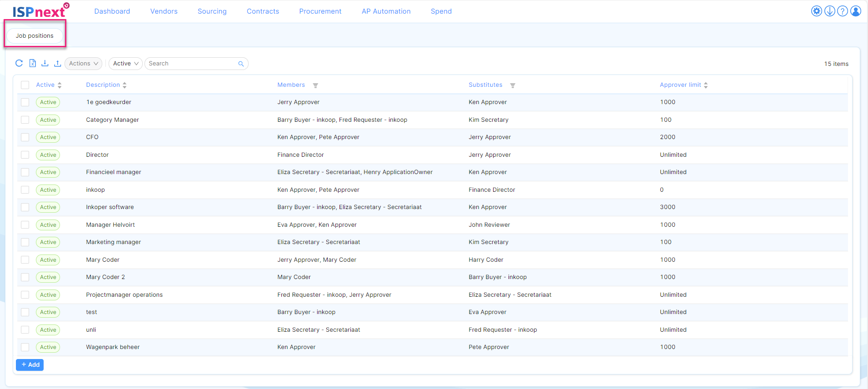Image resolution: width=868 pixels, height=389 pixels.
Task: Click the download icon in the list toolbar
Action: (x=45, y=63)
